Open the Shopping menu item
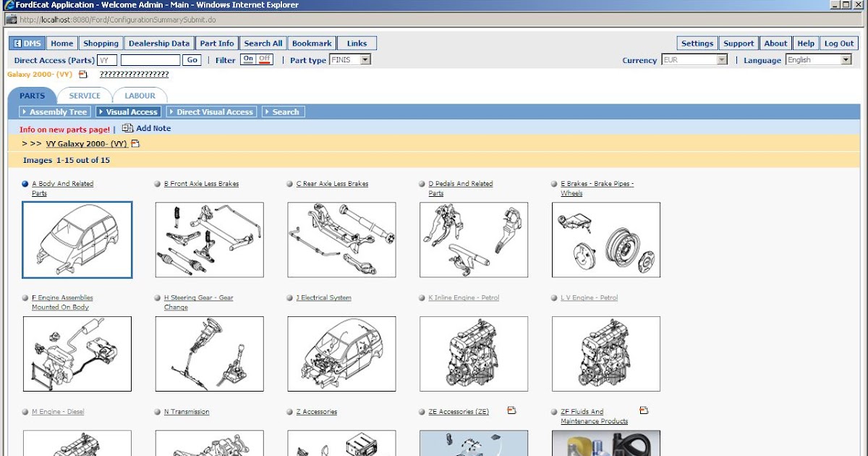This screenshot has width=868, height=456. [x=101, y=43]
